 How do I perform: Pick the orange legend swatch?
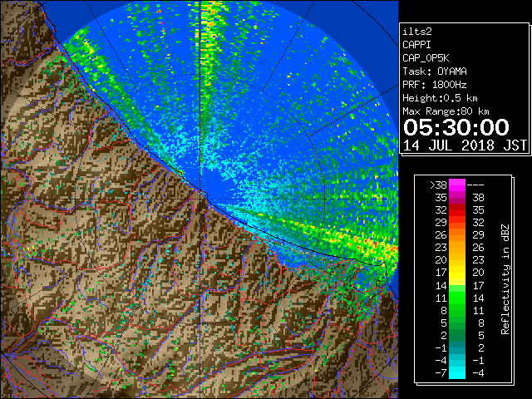[457, 235]
